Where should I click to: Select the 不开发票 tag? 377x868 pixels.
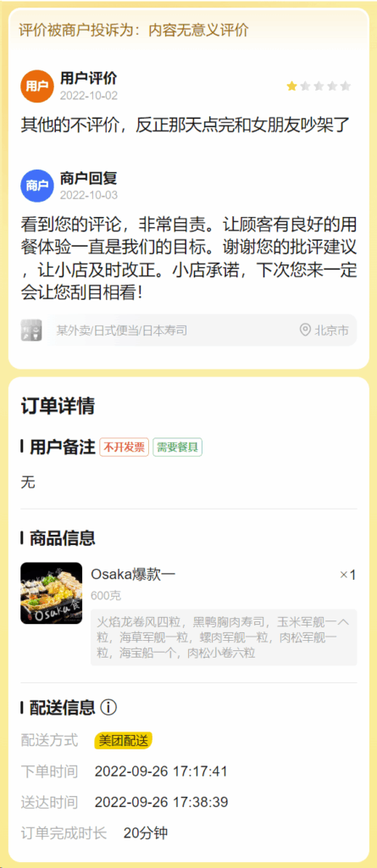point(124,448)
